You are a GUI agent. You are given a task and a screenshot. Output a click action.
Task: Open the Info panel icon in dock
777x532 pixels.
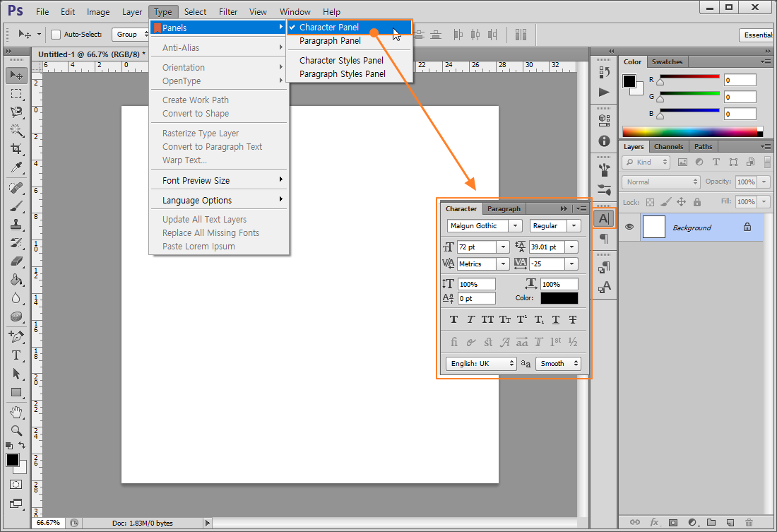coord(604,141)
